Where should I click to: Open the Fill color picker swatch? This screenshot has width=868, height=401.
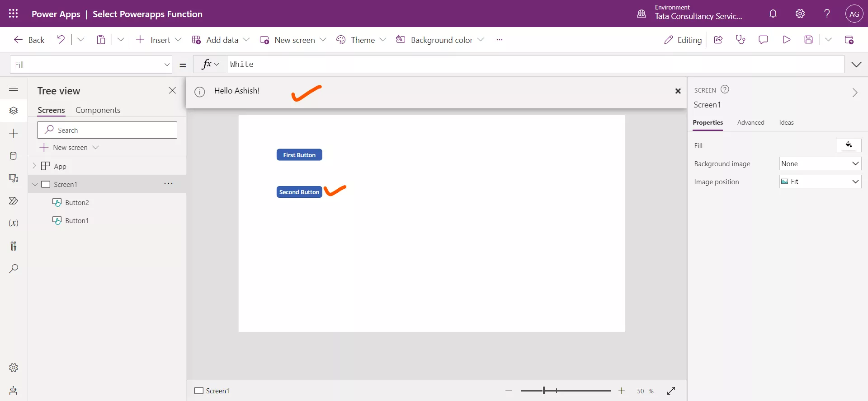click(849, 145)
